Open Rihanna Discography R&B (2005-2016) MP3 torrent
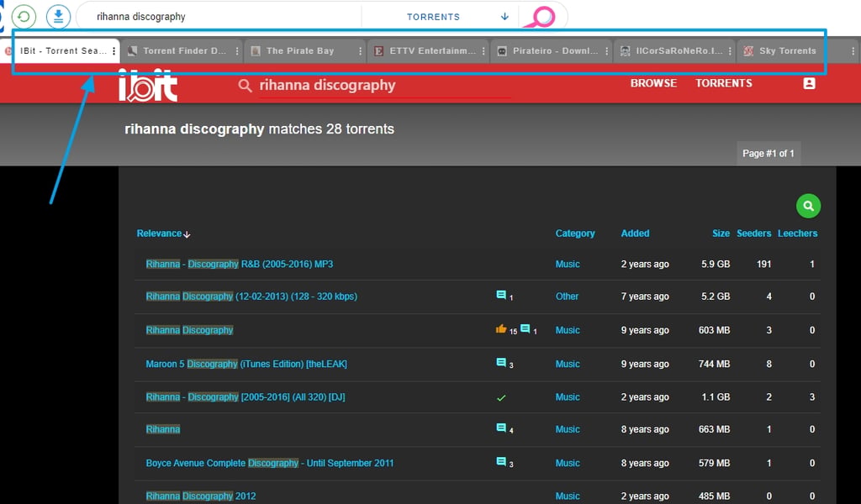This screenshot has height=504, width=861. pyautogui.click(x=240, y=265)
